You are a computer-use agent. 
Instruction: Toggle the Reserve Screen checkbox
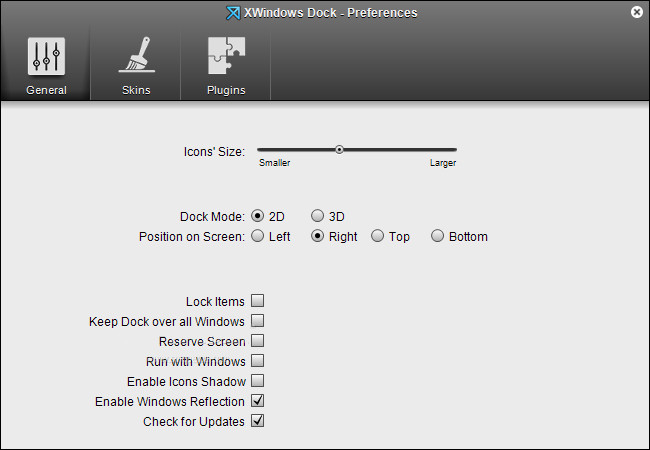click(x=257, y=341)
